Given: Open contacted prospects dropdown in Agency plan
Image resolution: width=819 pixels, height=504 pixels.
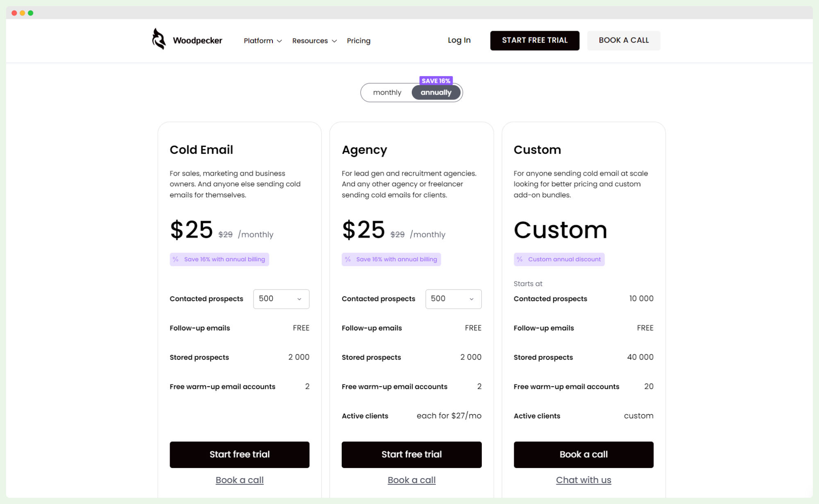Looking at the screenshot, I should pos(453,299).
